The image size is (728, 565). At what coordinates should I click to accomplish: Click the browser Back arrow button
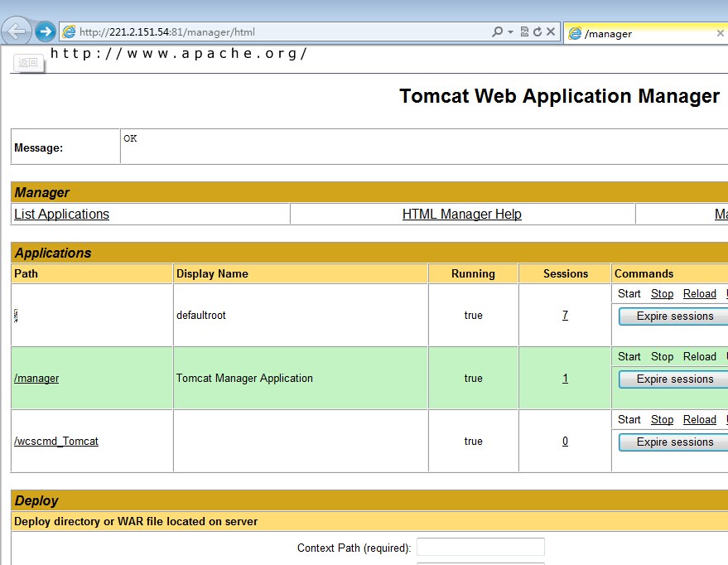coord(17,31)
